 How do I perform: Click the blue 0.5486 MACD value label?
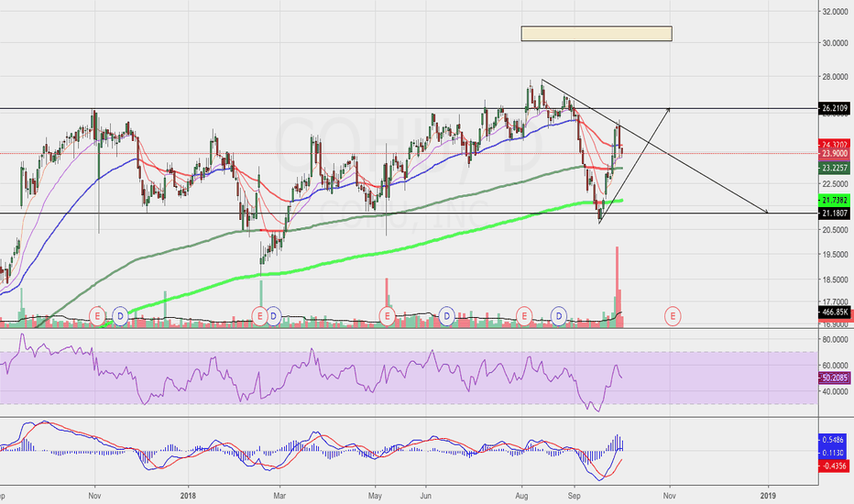coord(834,440)
